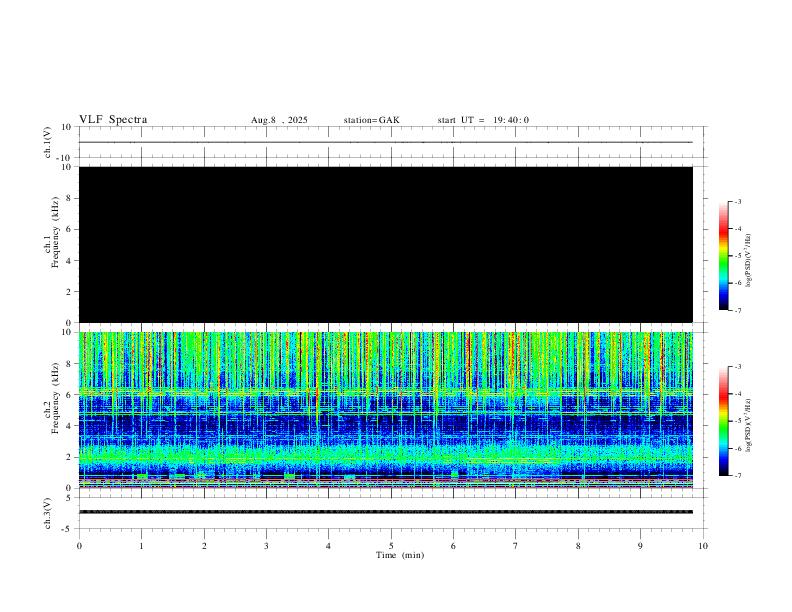Click the date label 'Aug.8 , 2025'
The height and width of the screenshot is (612, 792).
(279, 120)
